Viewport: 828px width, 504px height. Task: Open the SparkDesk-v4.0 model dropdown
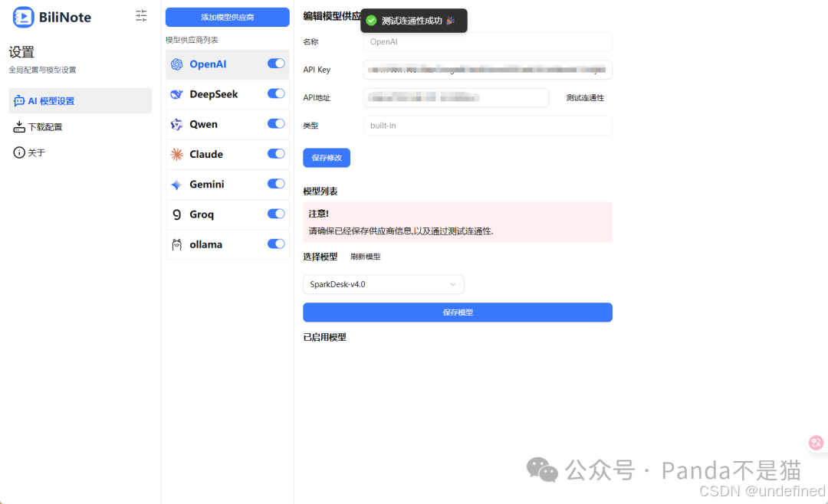click(x=383, y=284)
